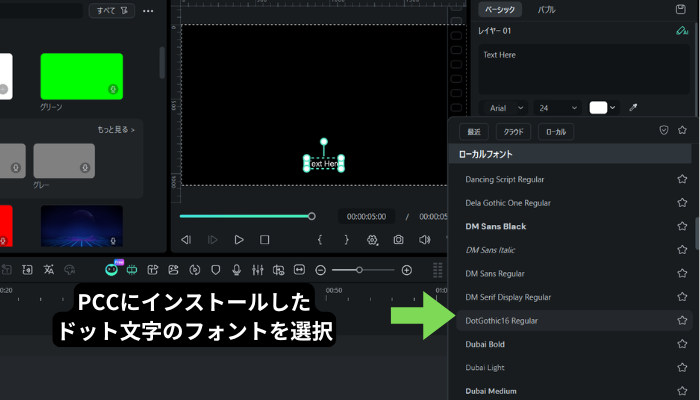The height and width of the screenshot is (400, 700).
Task: Toggle favorite star for Dubai Bold
Action: (x=682, y=344)
